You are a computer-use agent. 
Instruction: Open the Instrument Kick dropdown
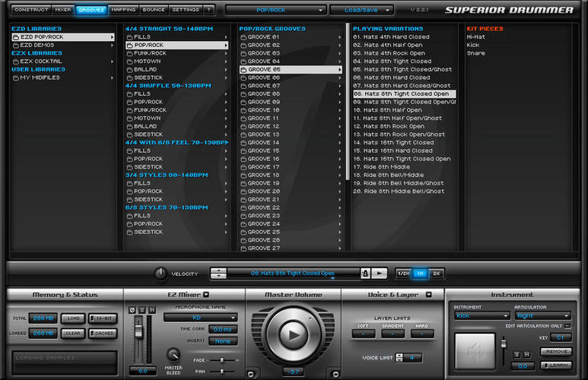pos(482,315)
